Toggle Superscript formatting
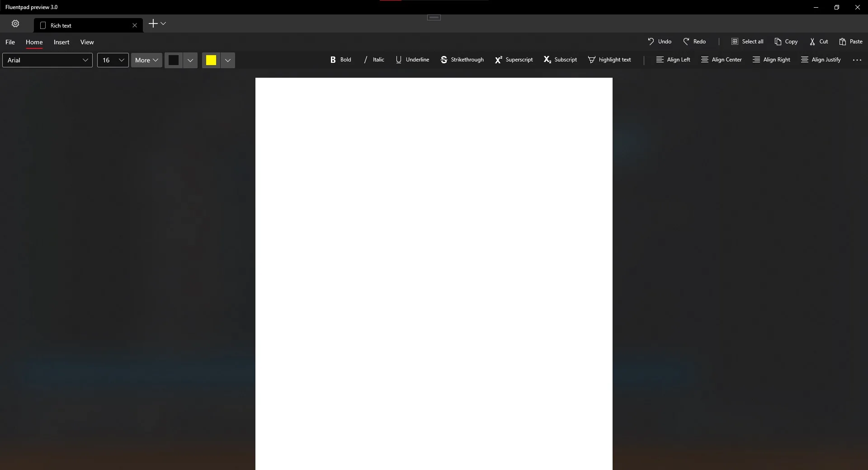 (x=514, y=60)
